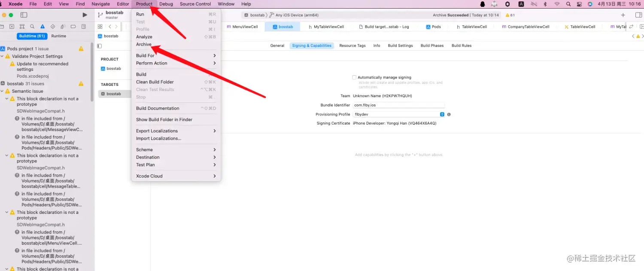Switch to the General tab
This screenshot has height=271, width=644.
(277, 46)
